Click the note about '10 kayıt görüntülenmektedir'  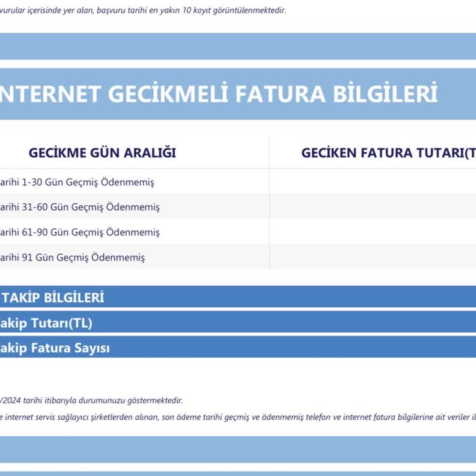[x=143, y=11]
